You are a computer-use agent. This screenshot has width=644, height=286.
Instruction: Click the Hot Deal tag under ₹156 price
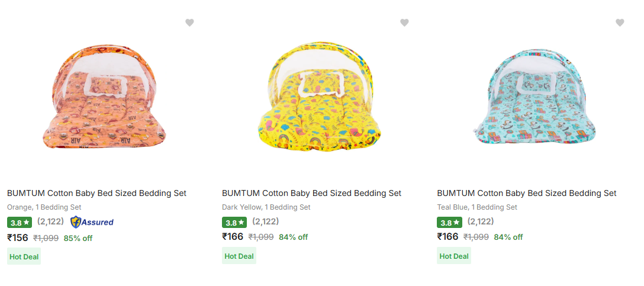click(24, 256)
